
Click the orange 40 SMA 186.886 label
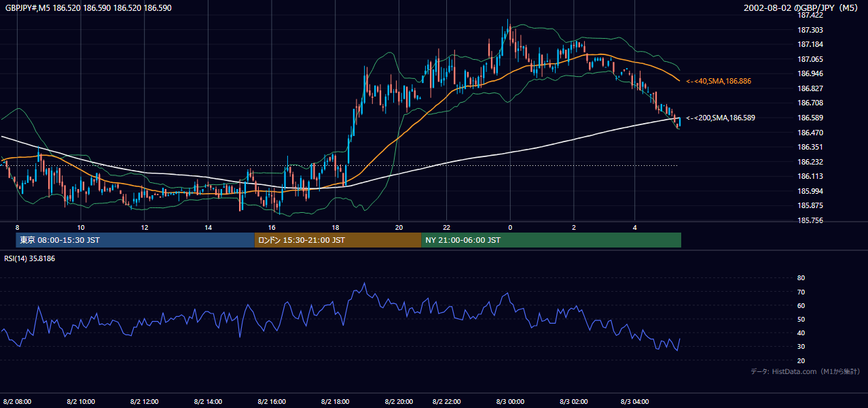point(719,81)
